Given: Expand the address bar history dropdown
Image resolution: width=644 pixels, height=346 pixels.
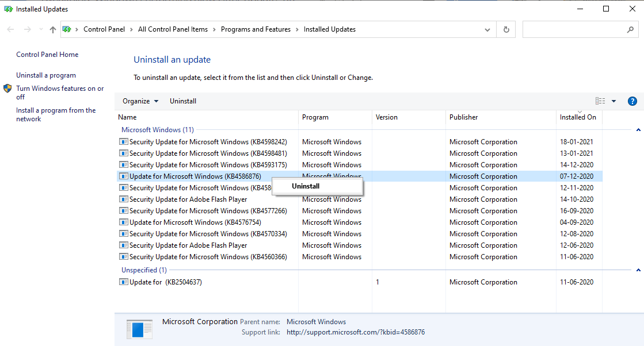Looking at the screenshot, I should (487, 29).
